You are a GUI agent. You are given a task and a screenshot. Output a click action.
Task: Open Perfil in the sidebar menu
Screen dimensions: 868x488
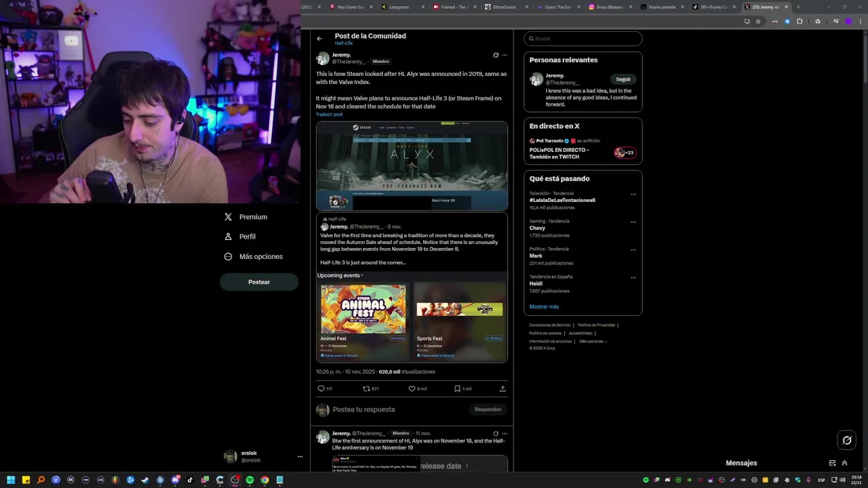pos(239,237)
